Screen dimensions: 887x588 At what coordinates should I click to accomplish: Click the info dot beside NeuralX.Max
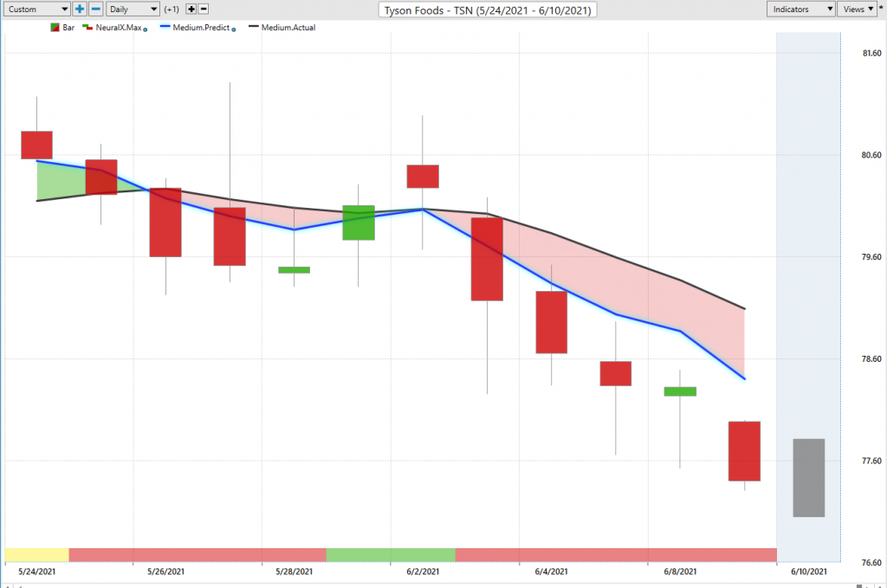(x=146, y=29)
